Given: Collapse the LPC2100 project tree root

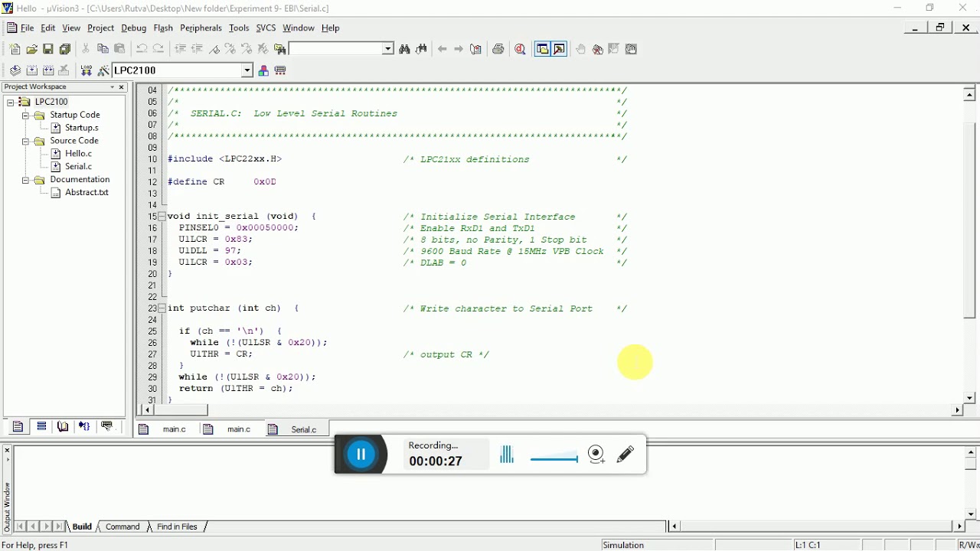Looking at the screenshot, I should [x=11, y=102].
